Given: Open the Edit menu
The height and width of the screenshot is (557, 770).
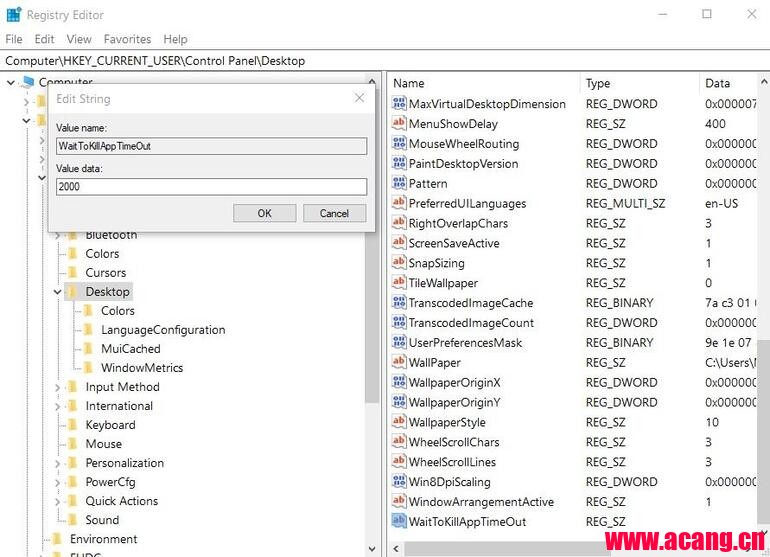Looking at the screenshot, I should click(x=44, y=39).
